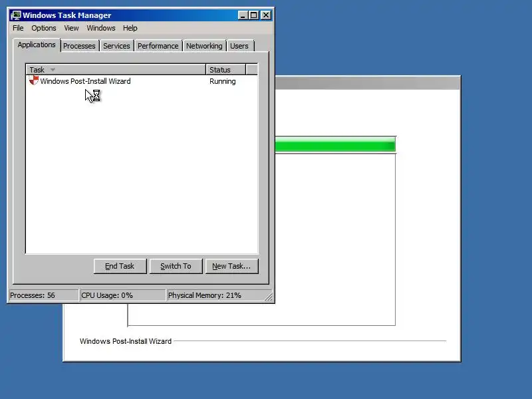Switch to the Users tab

pyautogui.click(x=239, y=46)
